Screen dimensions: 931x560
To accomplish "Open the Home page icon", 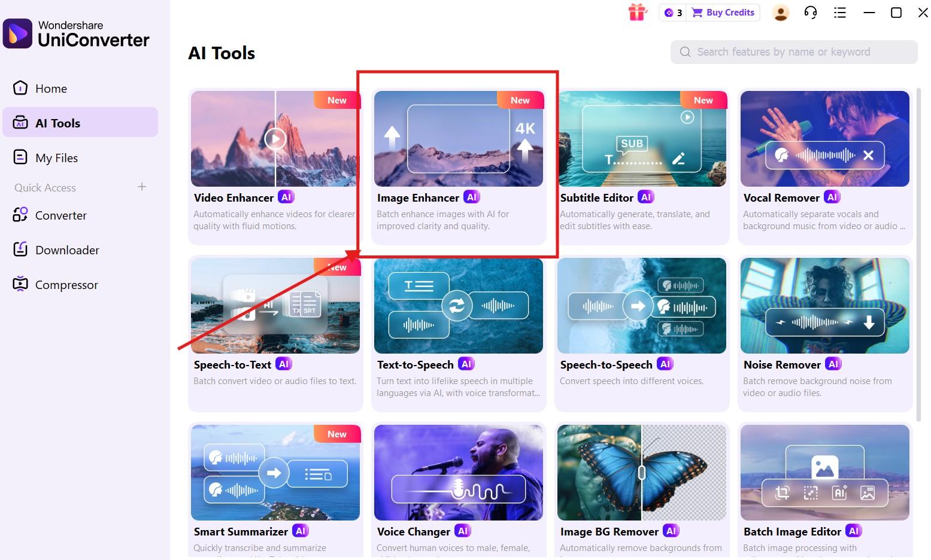I will coord(20,88).
